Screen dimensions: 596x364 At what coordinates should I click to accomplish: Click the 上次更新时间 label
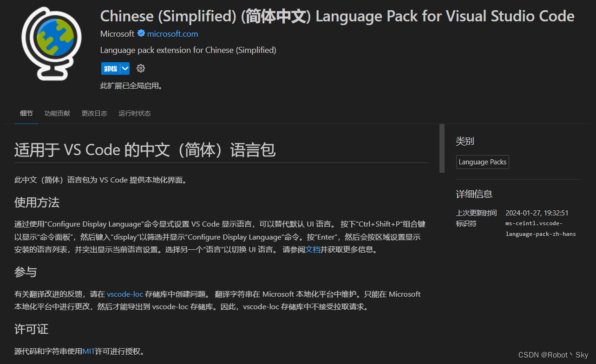click(x=476, y=213)
